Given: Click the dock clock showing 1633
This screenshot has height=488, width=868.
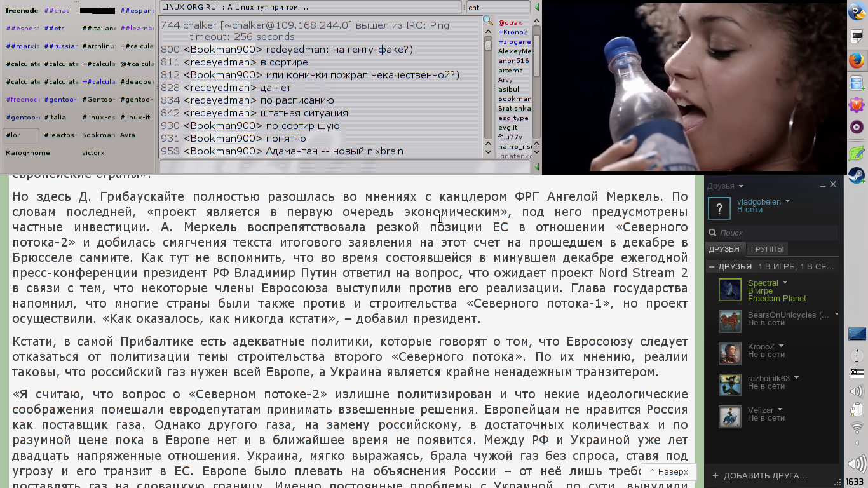Looking at the screenshot, I should pos(855,482).
